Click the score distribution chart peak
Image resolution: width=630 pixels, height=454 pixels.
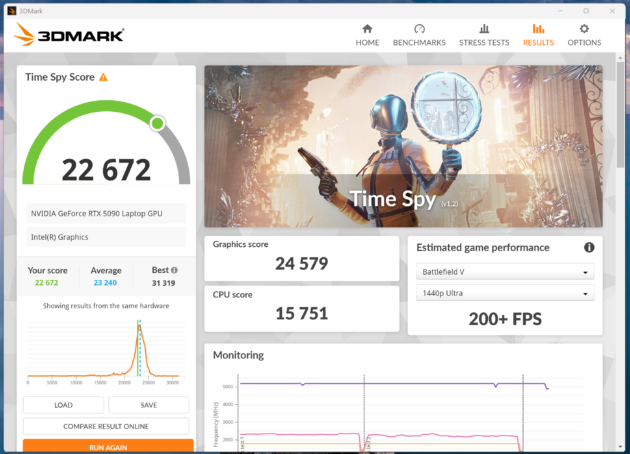[x=139, y=327]
